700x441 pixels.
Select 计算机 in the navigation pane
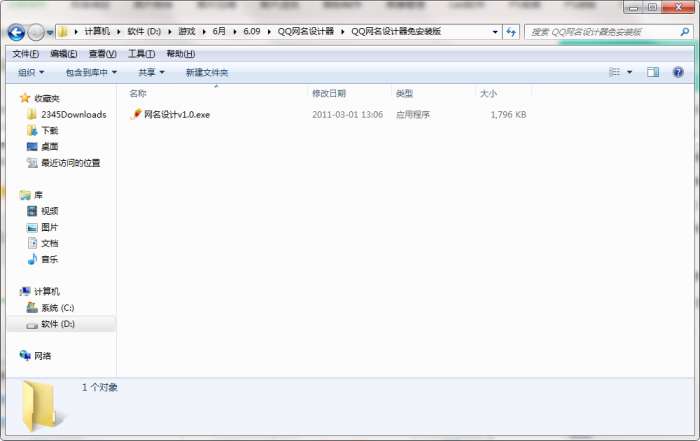point(47,292)
